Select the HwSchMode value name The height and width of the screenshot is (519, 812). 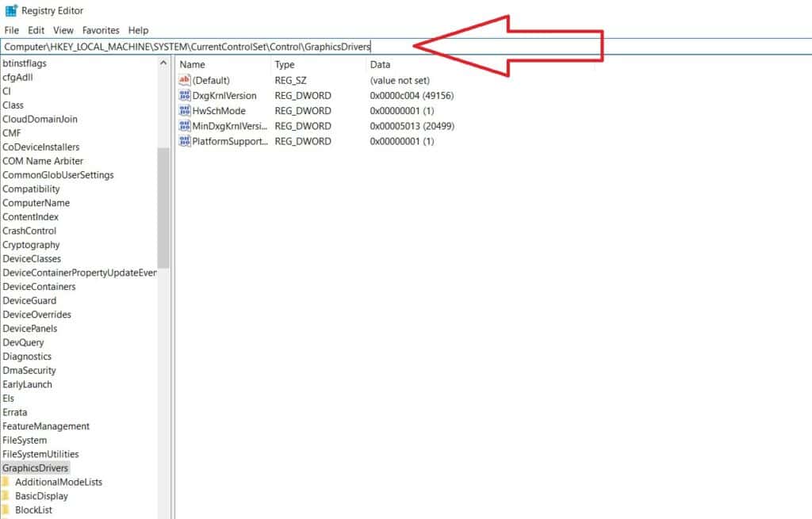point(219,111)
